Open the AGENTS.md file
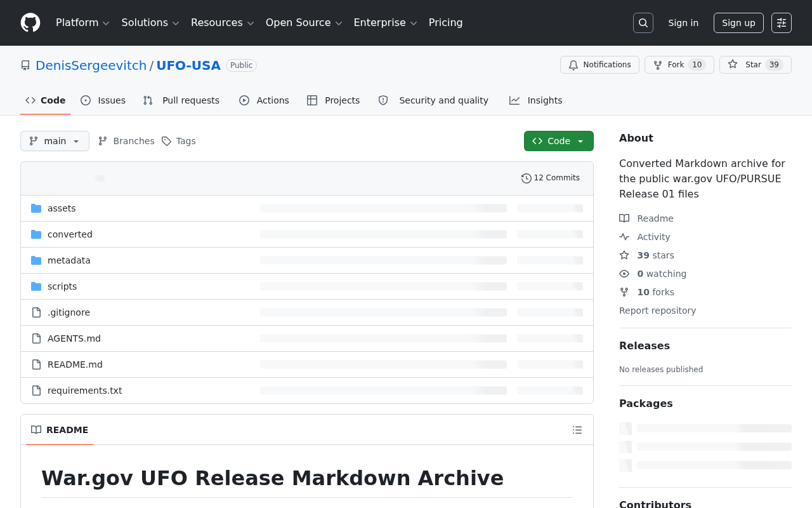This screenshot has height=508, width=812. click(74, 338)
